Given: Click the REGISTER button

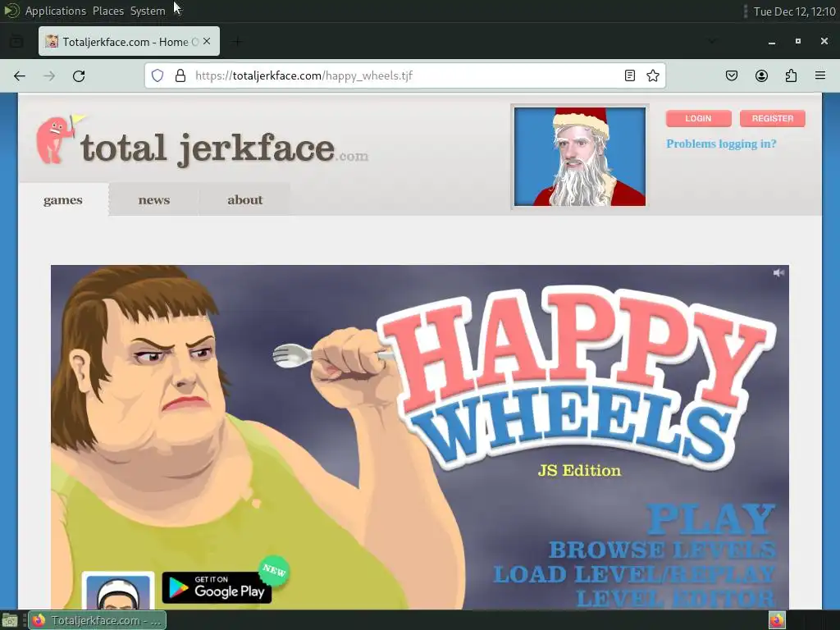Looking at the screenshot, I should pos(773,118).
